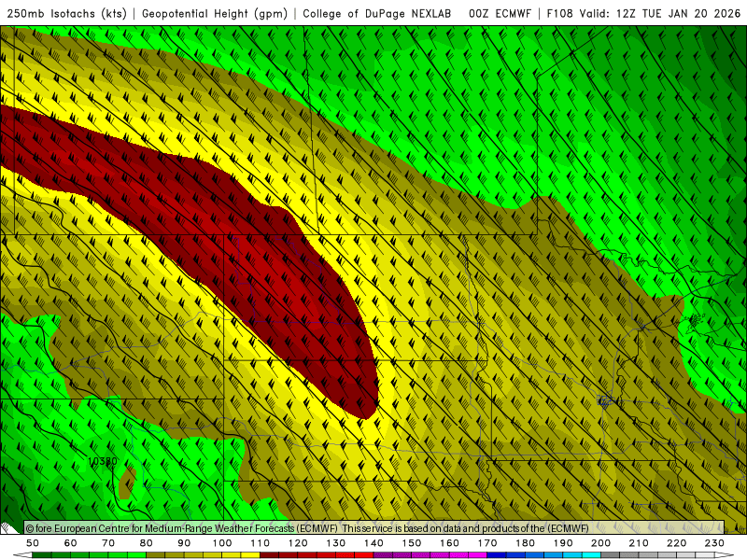Screen dimensions: 747x560
Task: Select the cyan swatch just left of 200
Action: point(591,554)
